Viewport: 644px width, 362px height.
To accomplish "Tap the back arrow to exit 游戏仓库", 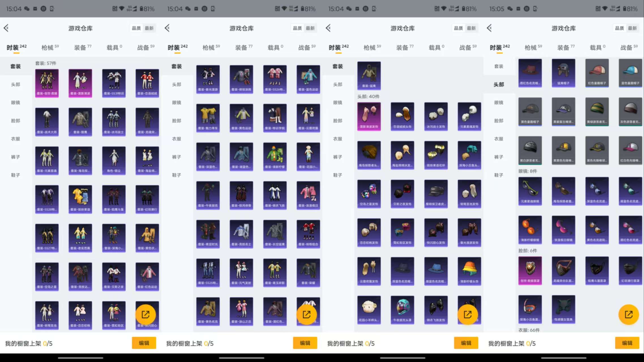I will tap(6, 28).
